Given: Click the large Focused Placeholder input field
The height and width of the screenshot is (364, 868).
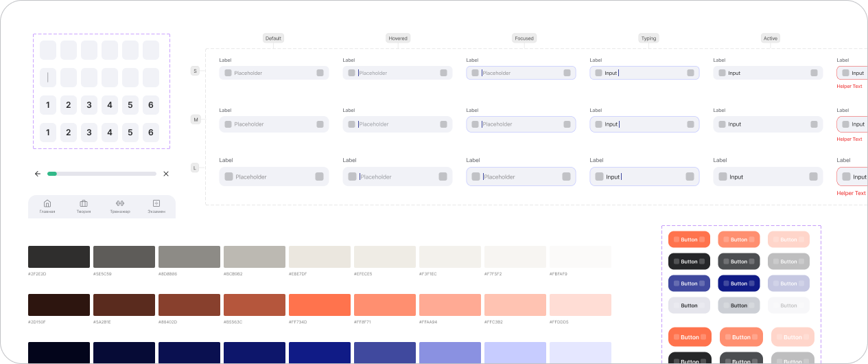Looking at the screenshot, I should click(521, 177).
